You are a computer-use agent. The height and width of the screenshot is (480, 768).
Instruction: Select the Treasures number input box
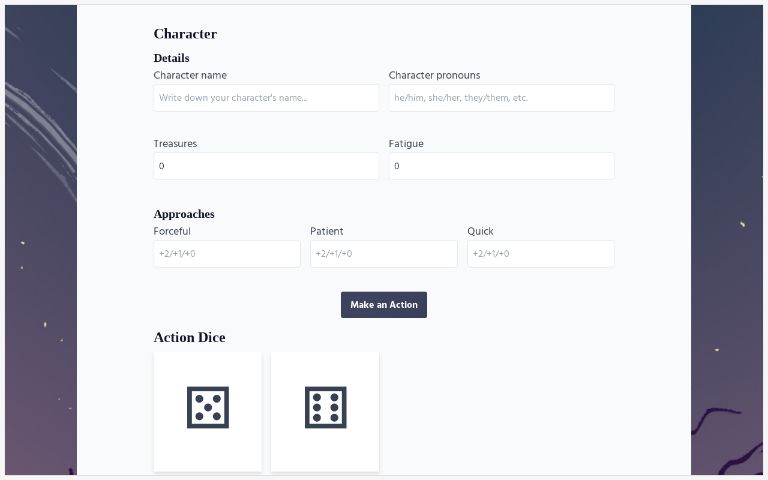266,166
